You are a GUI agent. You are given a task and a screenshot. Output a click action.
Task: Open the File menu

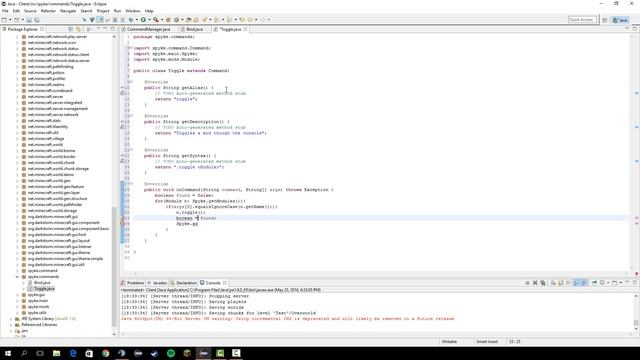click(x=5, y=11)
